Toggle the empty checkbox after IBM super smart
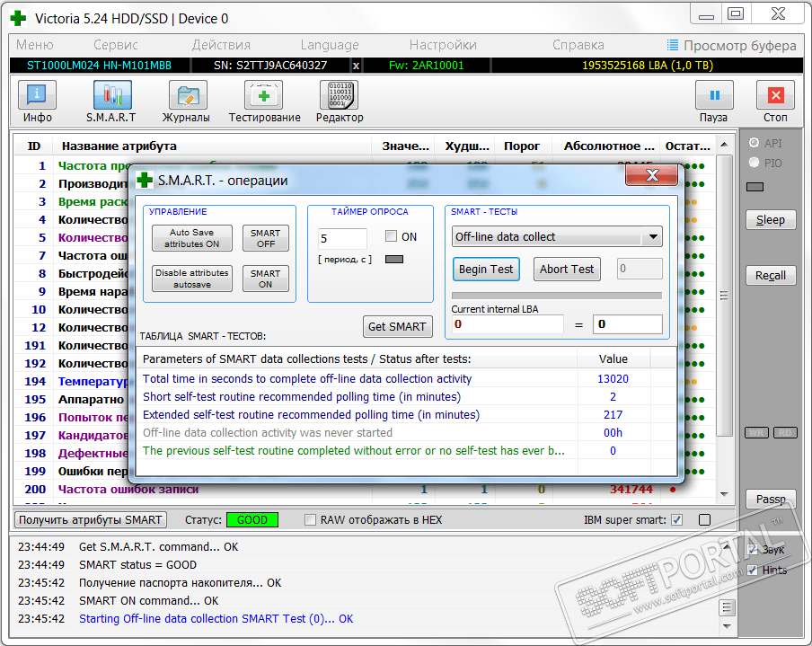This screenshot has width=812, height=646. pos(704,519)
